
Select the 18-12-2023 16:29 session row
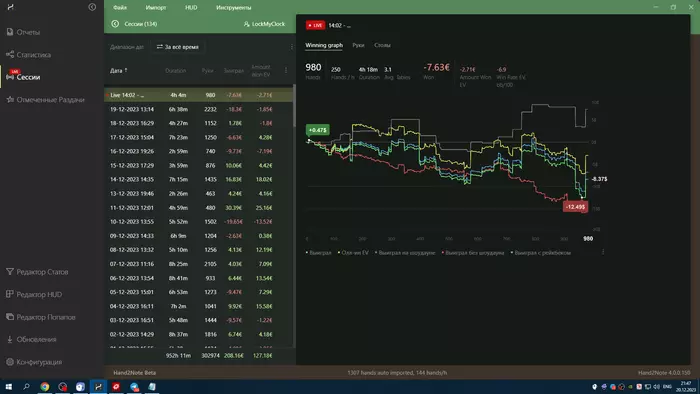click(199, 123)
